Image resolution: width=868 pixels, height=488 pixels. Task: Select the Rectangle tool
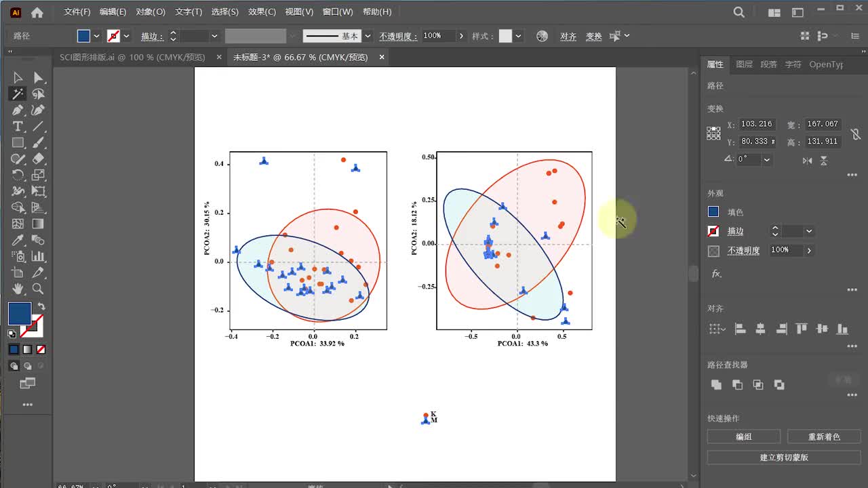pos(18,143)
